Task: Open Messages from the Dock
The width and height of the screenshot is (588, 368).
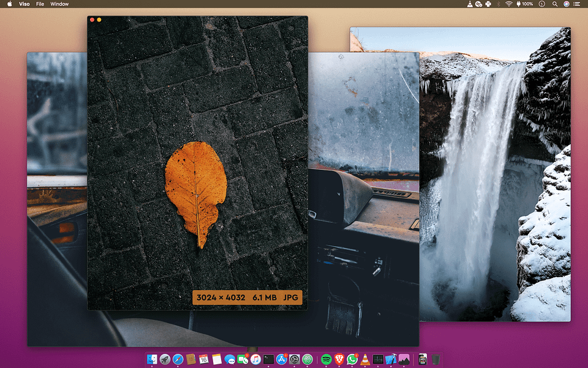Action: [230, 359]
